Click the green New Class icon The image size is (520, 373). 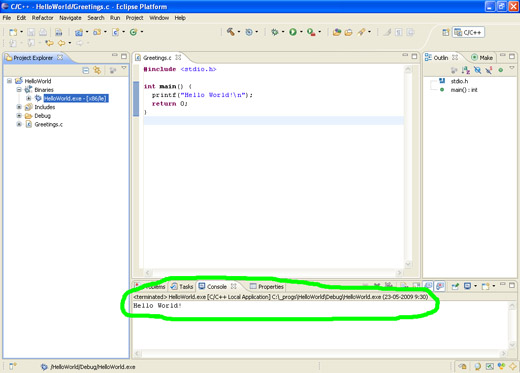[133, 32]
